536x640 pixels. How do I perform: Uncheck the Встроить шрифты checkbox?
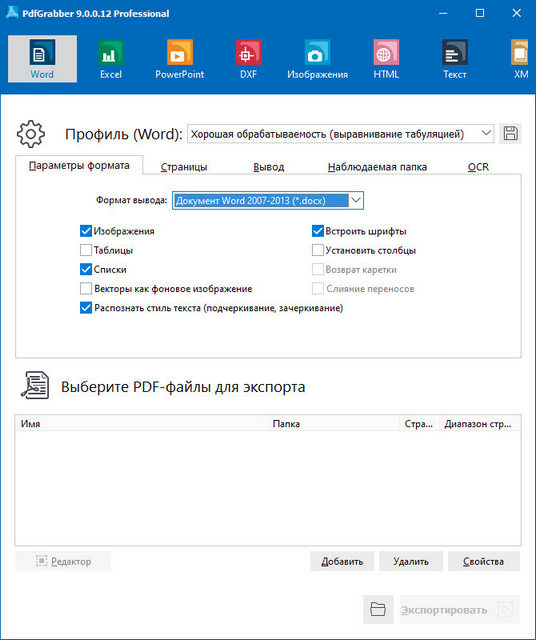[318, 231]
